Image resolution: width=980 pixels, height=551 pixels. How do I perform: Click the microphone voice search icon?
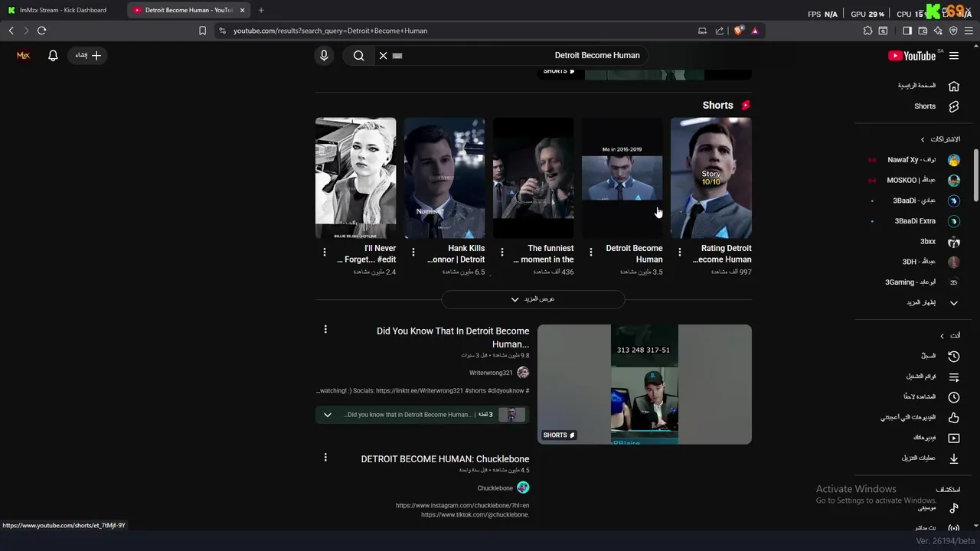[x=324, y=55]
